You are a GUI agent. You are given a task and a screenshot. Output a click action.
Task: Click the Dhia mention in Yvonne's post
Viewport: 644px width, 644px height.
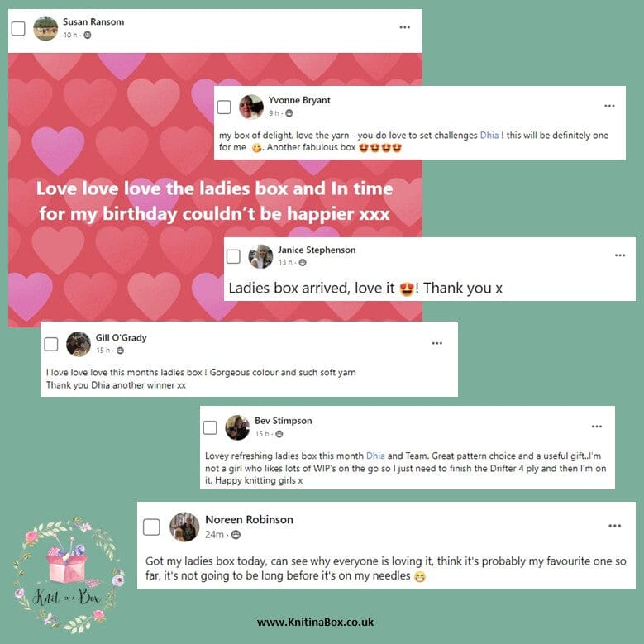[x=489, y=135]
